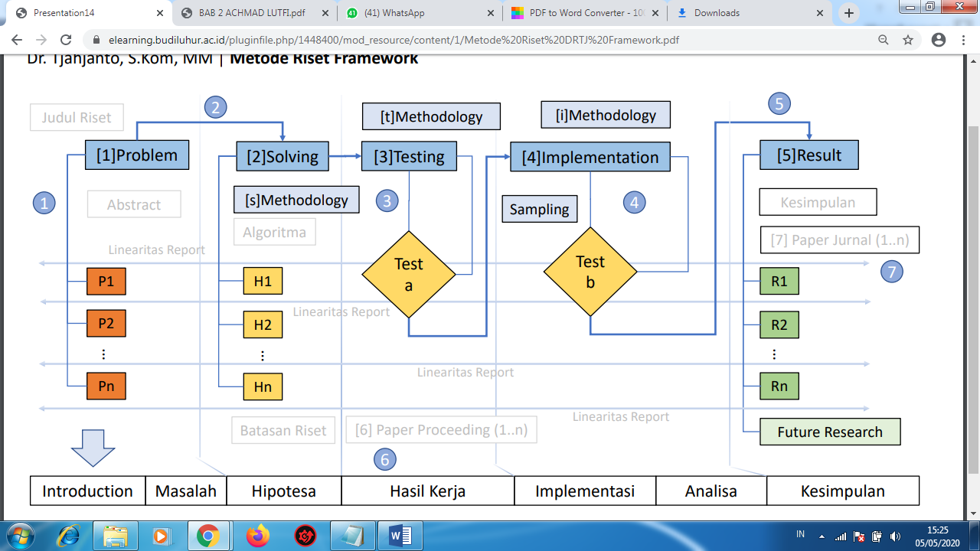Bookmark this page with the star icon
Viewport: 980px width, 551px height.
pyautogui.click(x=908, y=39)
